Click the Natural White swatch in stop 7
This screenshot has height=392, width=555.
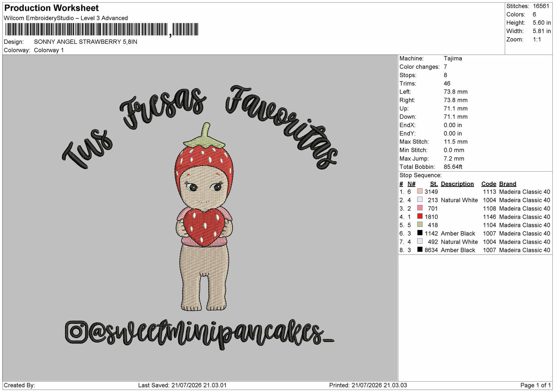point(420,241)
